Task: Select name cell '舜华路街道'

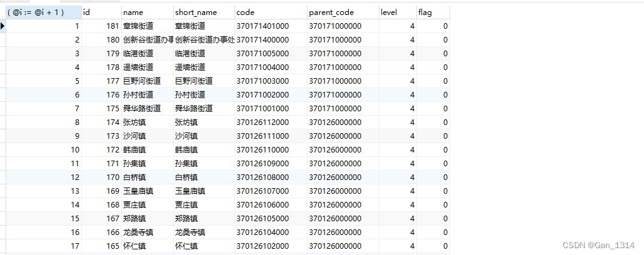Action: tap(148, 108)
